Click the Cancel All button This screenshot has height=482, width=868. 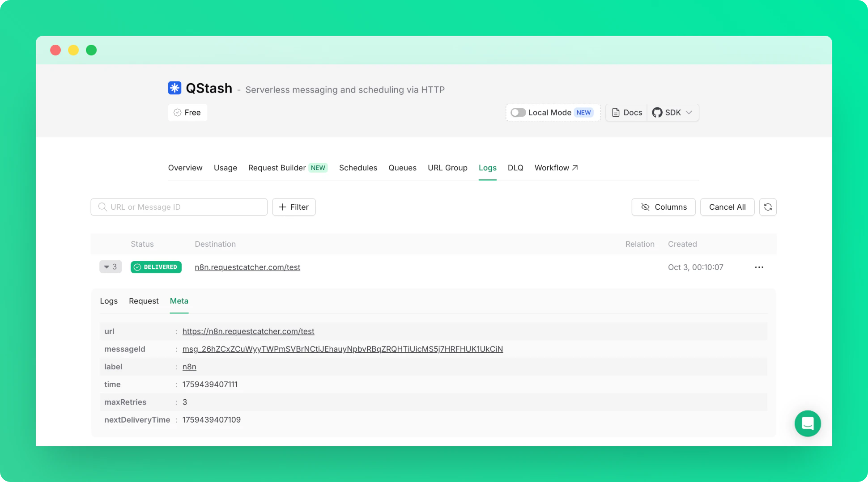(x=727, y=207)
